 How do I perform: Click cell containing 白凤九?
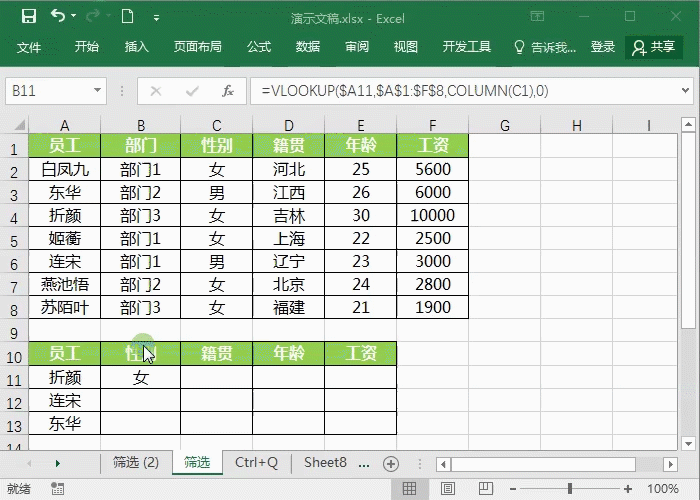point(65,169)
